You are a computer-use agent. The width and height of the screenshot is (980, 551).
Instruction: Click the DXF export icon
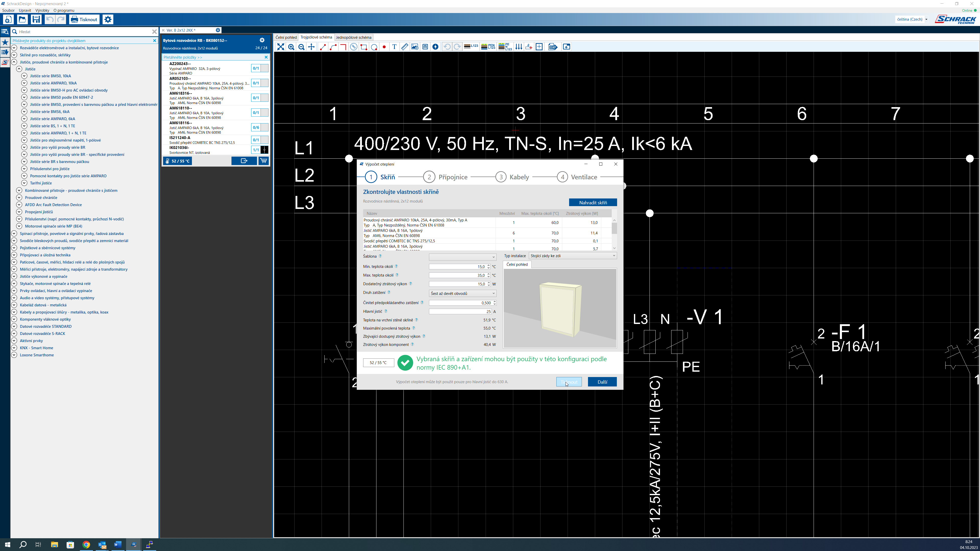(553, 47)
